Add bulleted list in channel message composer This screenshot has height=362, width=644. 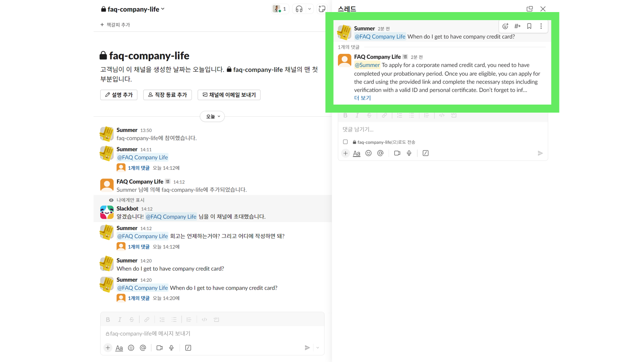click(x=174, y=319)
